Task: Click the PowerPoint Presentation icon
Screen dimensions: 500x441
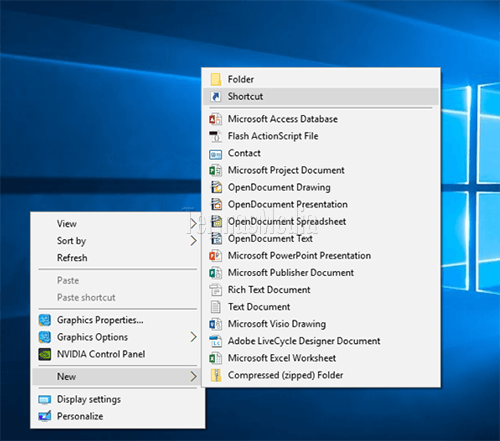Action: pyautogui.click(x=215, y=256)
